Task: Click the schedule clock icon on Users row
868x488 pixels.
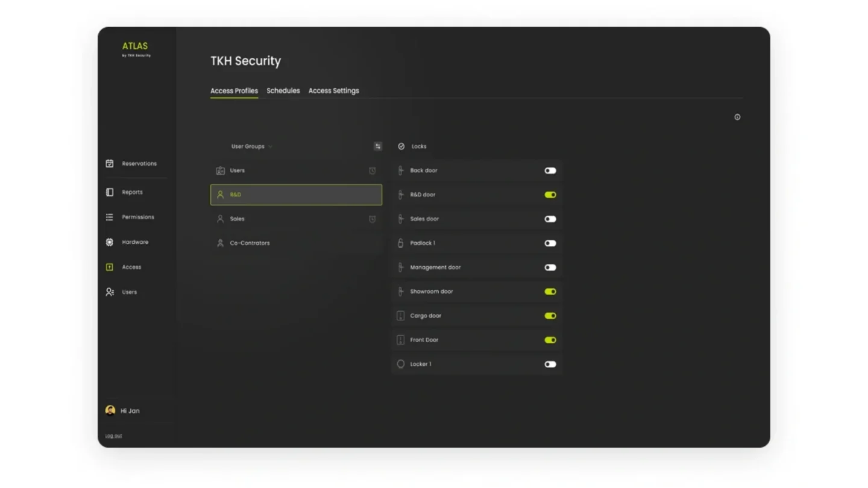Action: [x=373, y=170]
